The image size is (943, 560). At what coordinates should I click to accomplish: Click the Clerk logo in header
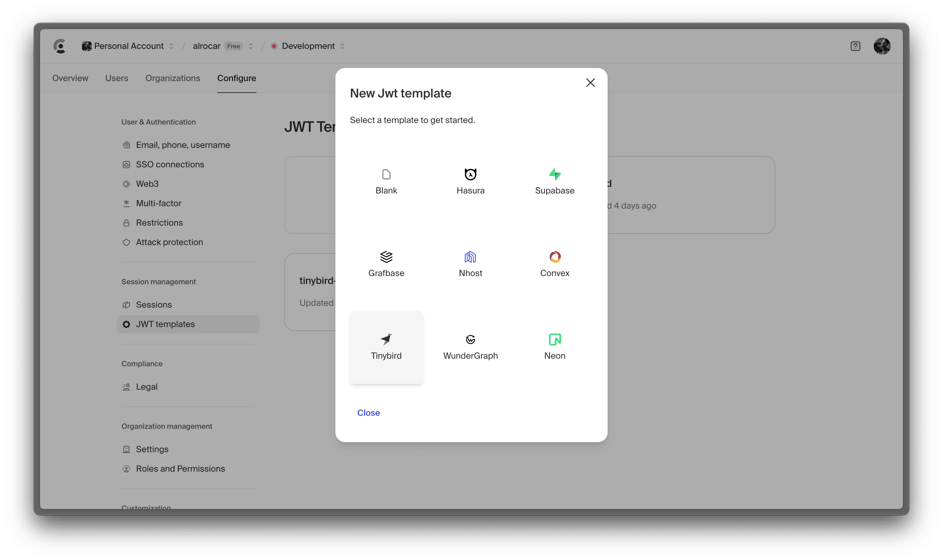click(60, 46)
